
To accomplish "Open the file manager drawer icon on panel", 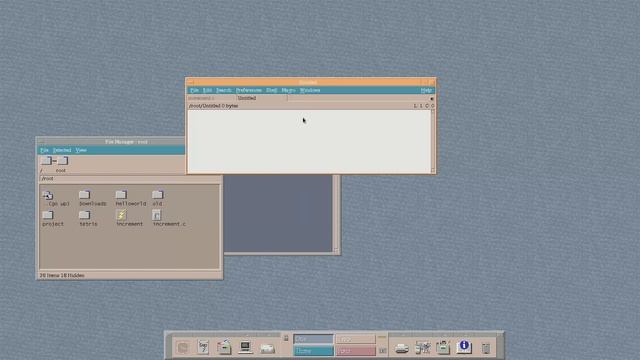I will click(224, 347).
